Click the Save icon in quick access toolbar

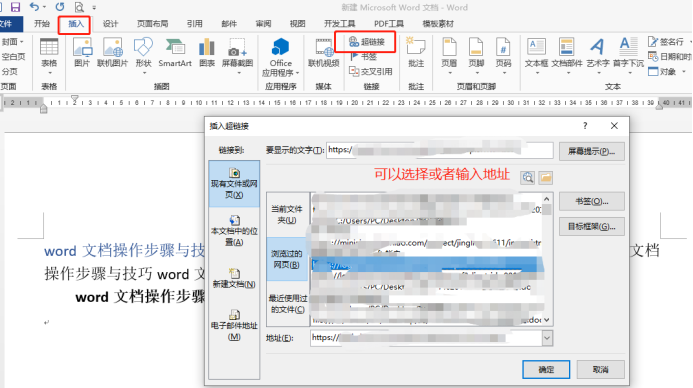tap(15, 7)
